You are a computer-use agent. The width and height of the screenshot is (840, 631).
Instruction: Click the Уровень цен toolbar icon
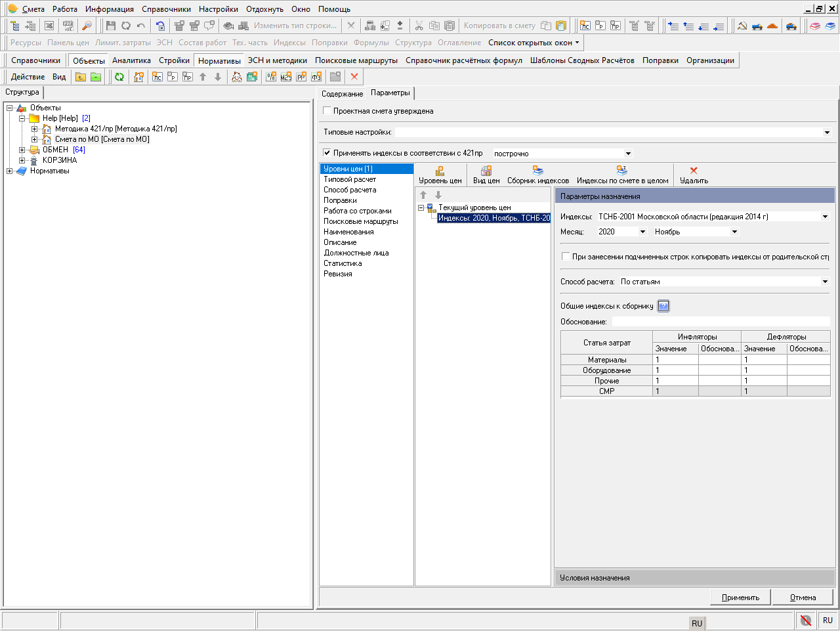tap(440, 171)
